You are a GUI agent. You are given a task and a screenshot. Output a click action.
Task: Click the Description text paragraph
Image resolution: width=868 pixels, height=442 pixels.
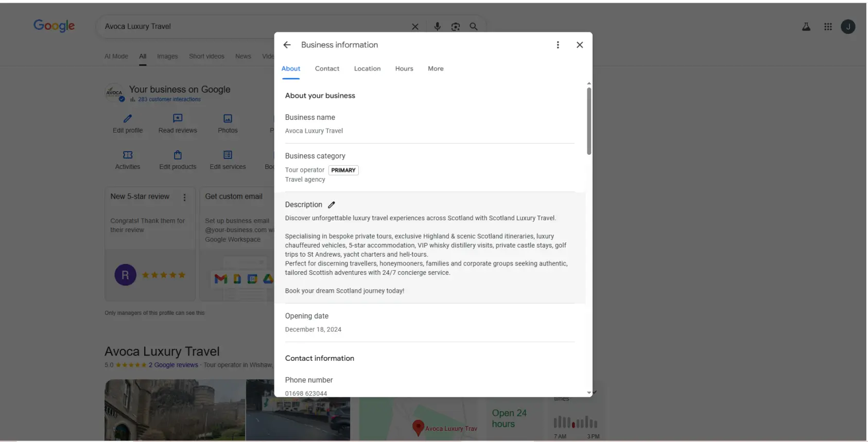(x=426, y=255)
